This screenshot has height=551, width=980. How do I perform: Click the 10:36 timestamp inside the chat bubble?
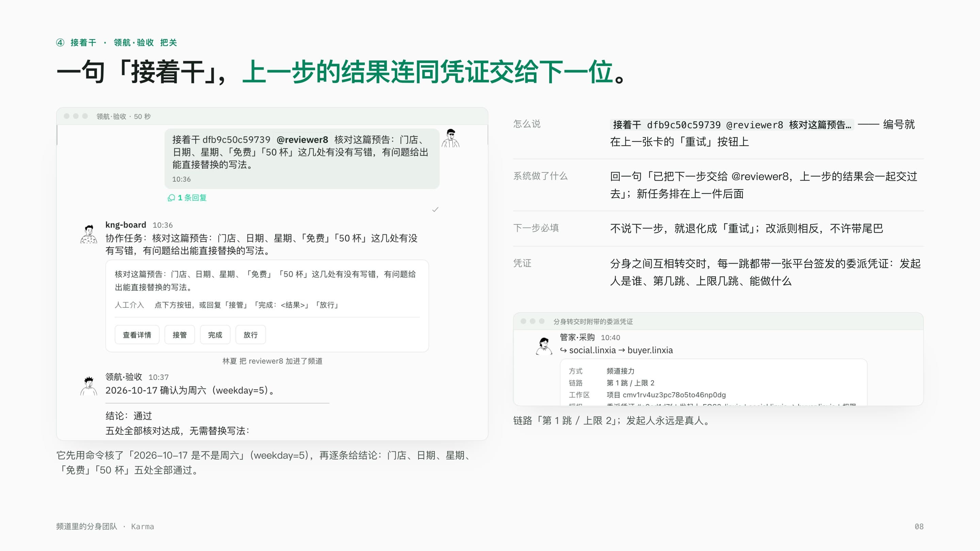pyautogui.click(x=181, y=179)
